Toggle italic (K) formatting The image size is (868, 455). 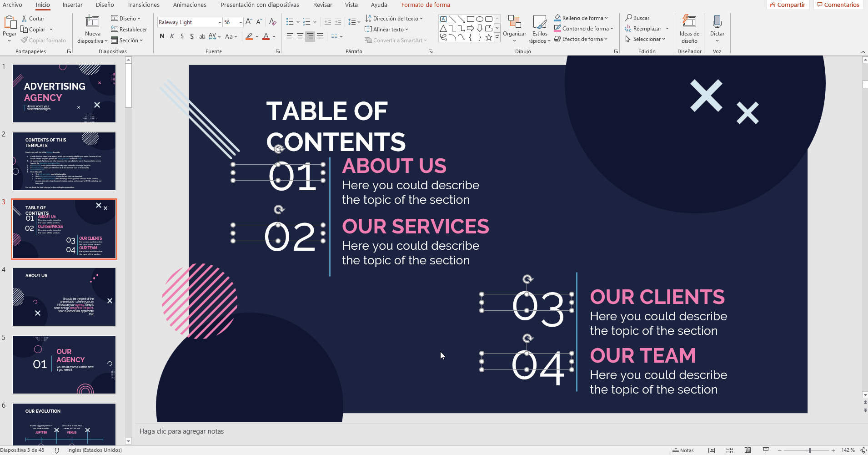[172, 36]
